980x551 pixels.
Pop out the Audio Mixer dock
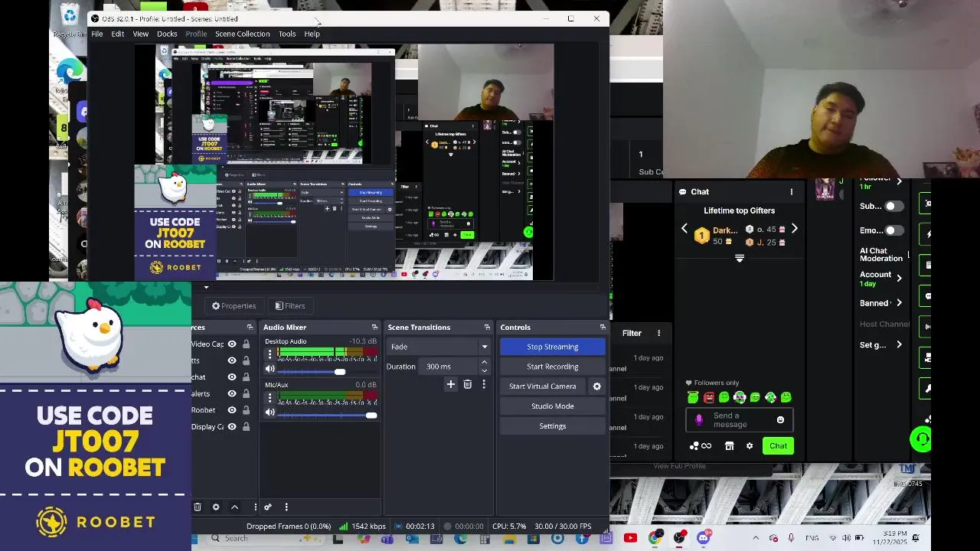pos(374,328)
